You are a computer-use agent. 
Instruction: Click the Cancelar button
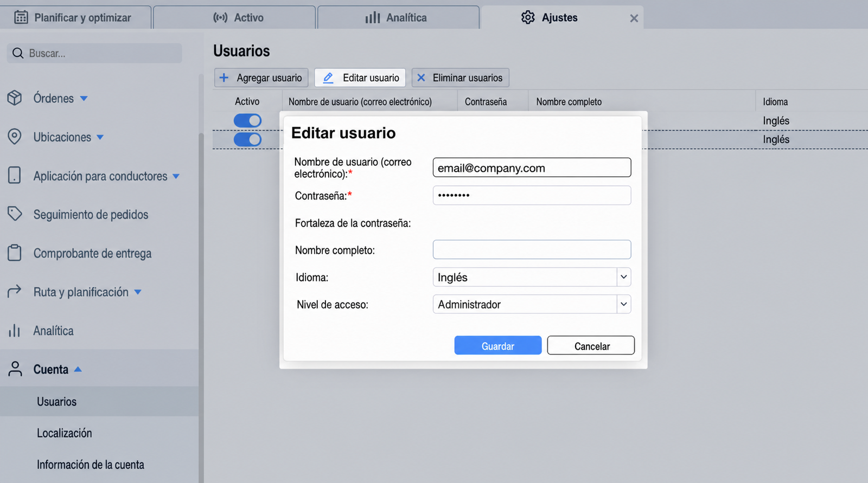point(591,345)
